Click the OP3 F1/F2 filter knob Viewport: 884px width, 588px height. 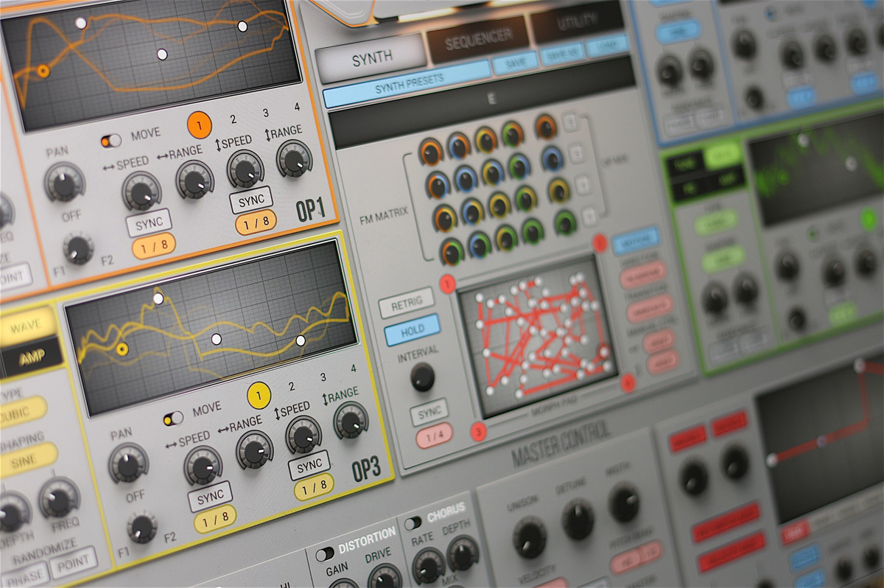tap(141, 528)
